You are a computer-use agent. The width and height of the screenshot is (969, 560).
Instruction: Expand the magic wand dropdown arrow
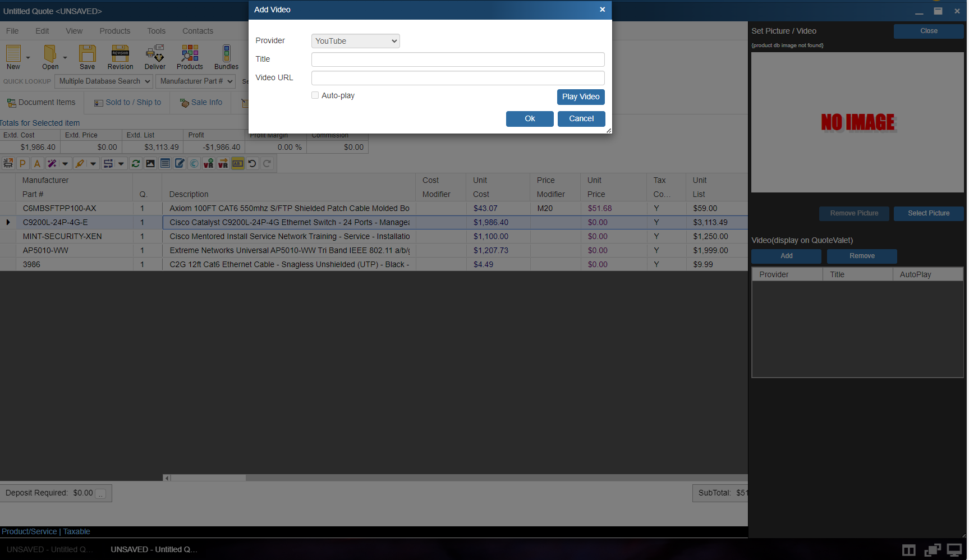(65, 163)
